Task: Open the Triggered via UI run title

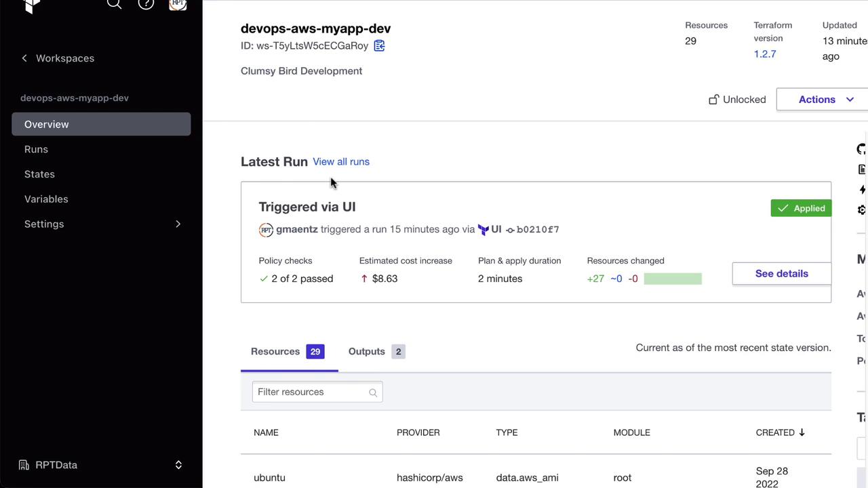Action: click(x=307, y=207)
